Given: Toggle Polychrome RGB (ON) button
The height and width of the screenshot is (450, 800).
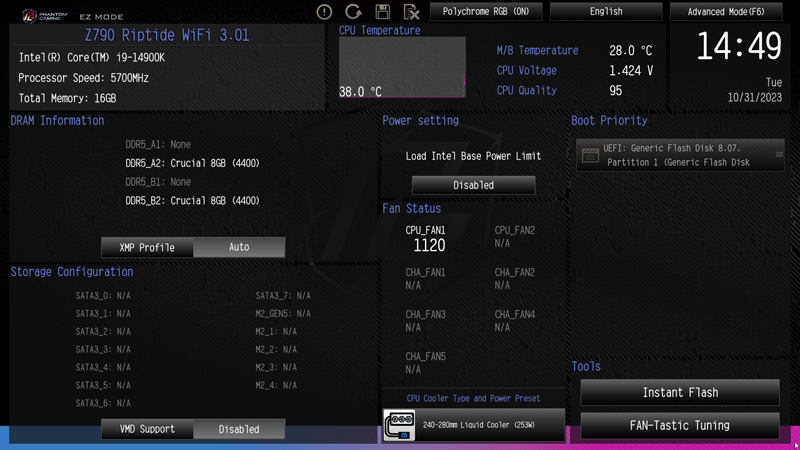Looking at the screenshot, I should (x=486, y=11).
